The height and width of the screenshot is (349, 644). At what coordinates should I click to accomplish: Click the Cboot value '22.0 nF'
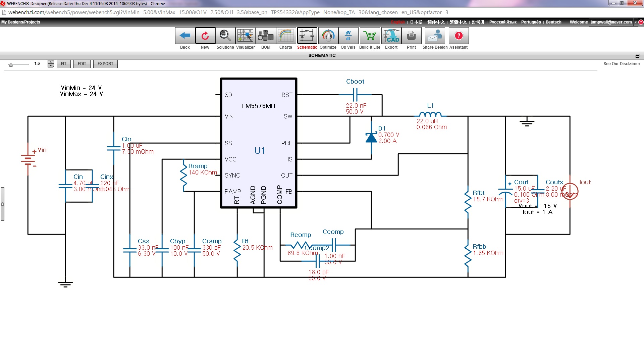click(x=356, y=106)
